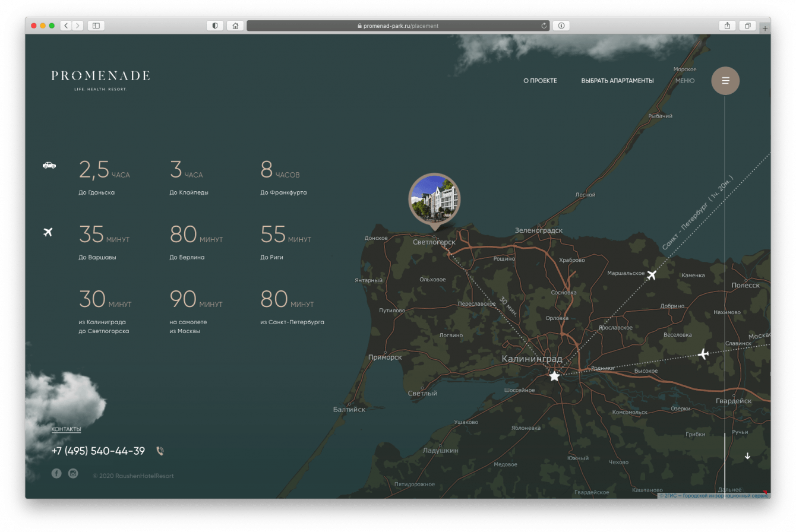796x532 pixels.
Task: Click the Светлогорск label on the map
Action: [x=434, y=242]
